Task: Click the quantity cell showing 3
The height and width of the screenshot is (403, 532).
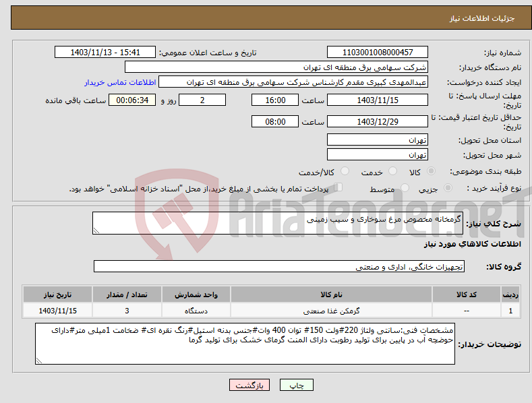Action: 127,311
